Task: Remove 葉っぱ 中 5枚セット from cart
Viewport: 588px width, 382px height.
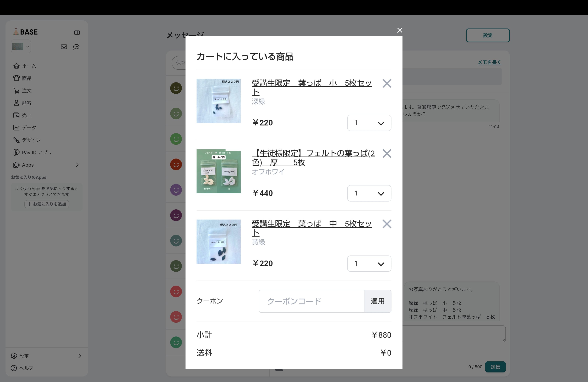Action: [387, 224]
